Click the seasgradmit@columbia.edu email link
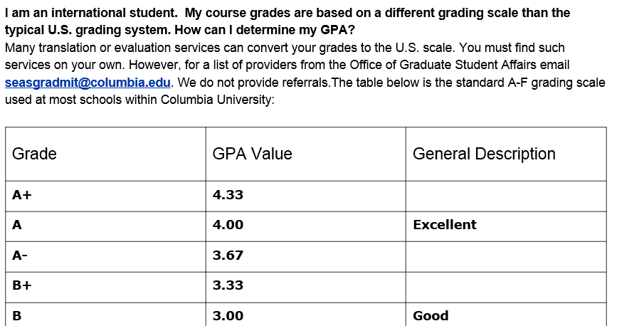 click(88, 82)
